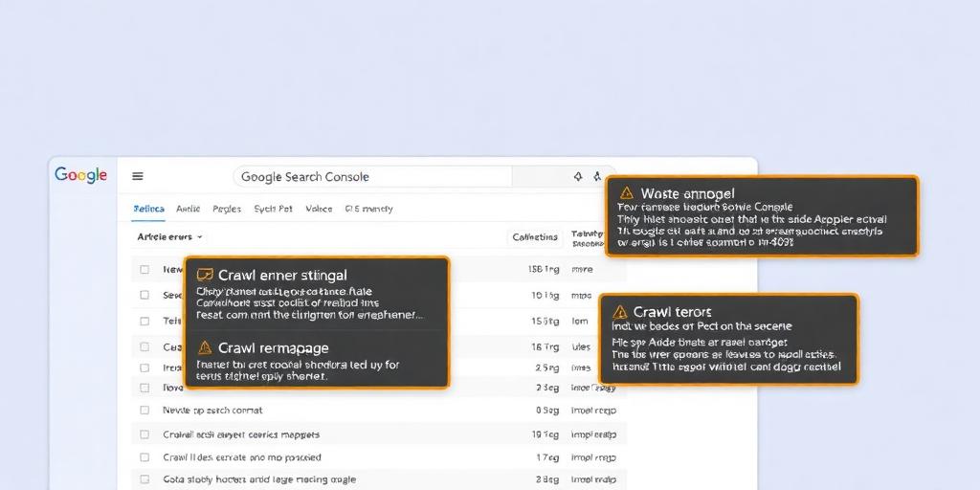
Task: Switch to the "Audic" tab
Action: (x=189, y=209)
